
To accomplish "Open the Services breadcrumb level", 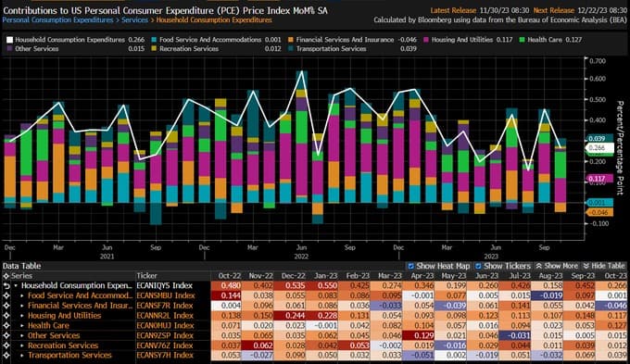I will point(134,19).
